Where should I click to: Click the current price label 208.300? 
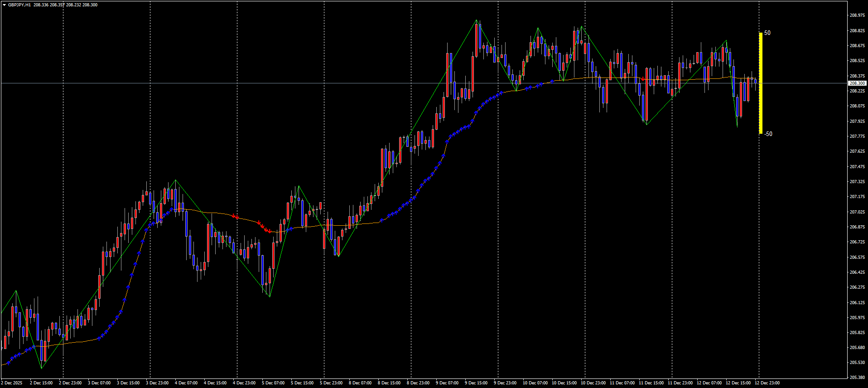coord(857,83)
